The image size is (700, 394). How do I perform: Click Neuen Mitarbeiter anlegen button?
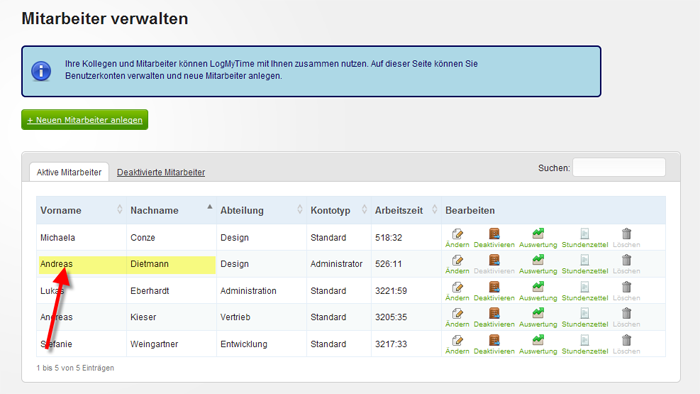click(x=84, y=120)
